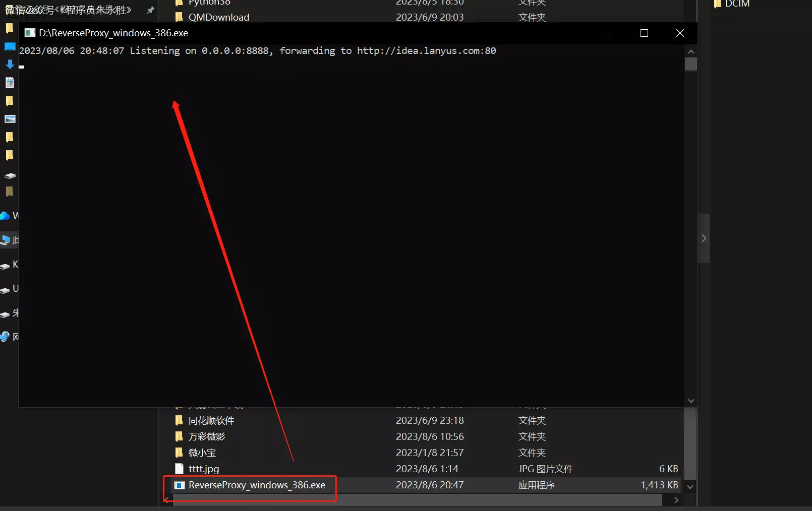Click the tttt.jpg file icon
The width and height of the screenshot is (812, 511).
click(179, 469)
